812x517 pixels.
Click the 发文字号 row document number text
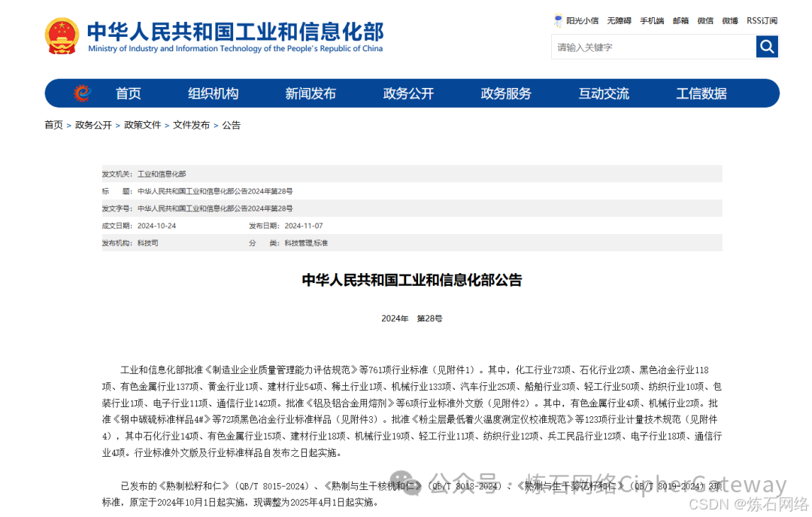point(215,208)
